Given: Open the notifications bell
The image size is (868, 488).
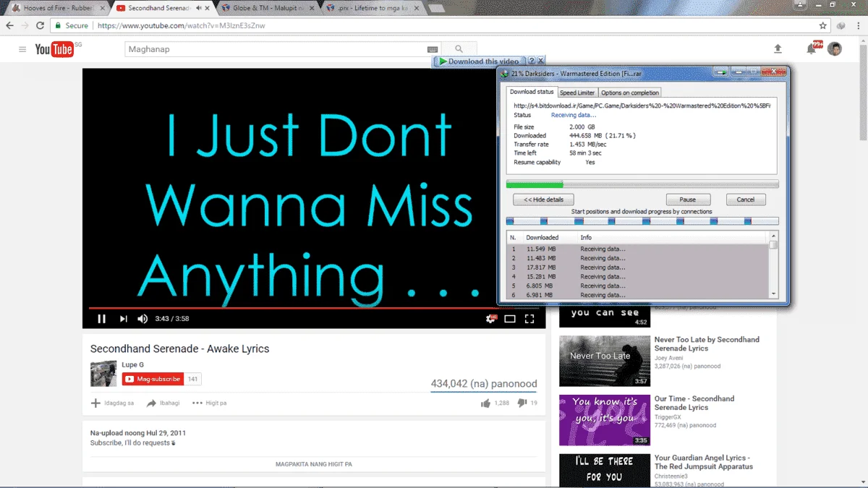Looking at the screenshot, I should [x=812, y=49].
